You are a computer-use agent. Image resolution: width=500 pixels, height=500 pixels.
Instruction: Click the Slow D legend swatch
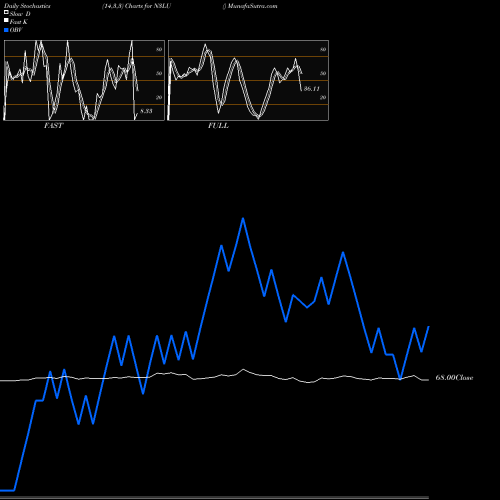coord(6,13)
